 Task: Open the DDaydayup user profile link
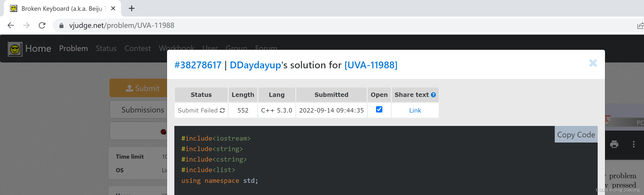point(255,65)
